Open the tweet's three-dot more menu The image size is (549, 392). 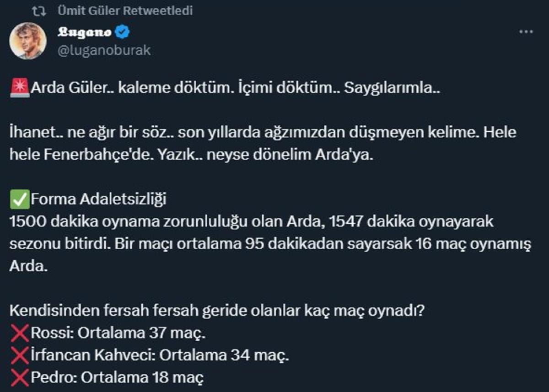pos(526,32)
